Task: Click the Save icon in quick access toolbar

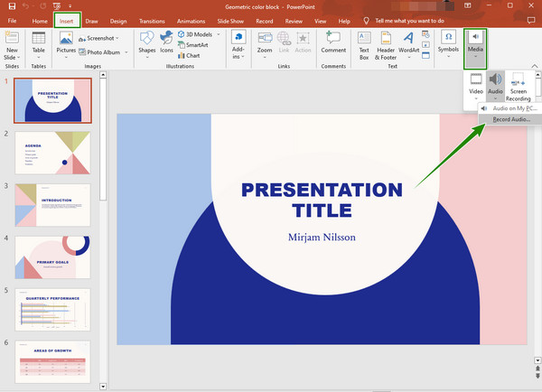Action: 12,6
